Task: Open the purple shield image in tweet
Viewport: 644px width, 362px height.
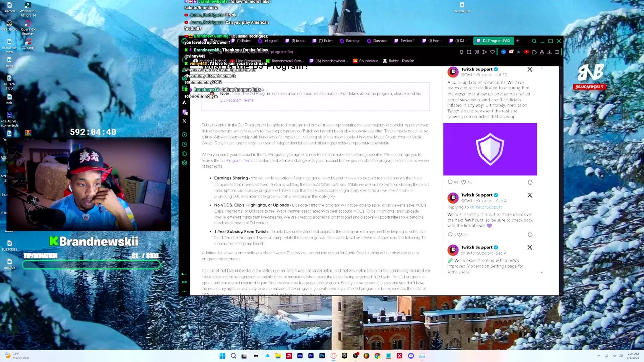Action: [490, 149]
